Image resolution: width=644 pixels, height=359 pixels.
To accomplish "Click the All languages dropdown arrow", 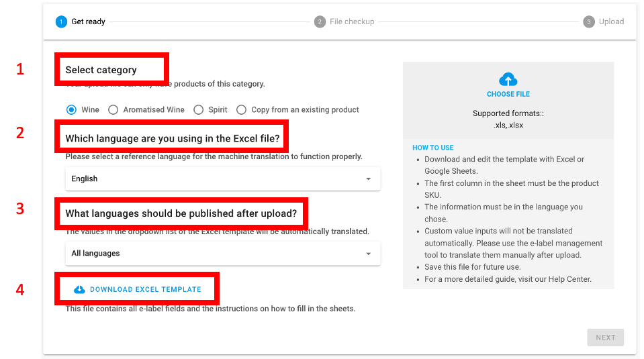I will [x=368, y=254].
